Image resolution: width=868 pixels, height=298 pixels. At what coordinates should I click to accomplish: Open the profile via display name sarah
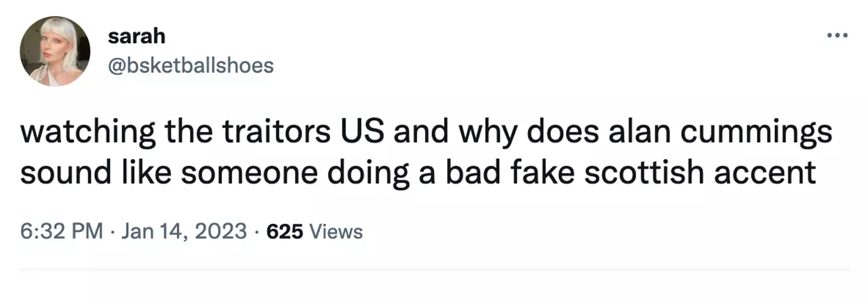[136, 36]
